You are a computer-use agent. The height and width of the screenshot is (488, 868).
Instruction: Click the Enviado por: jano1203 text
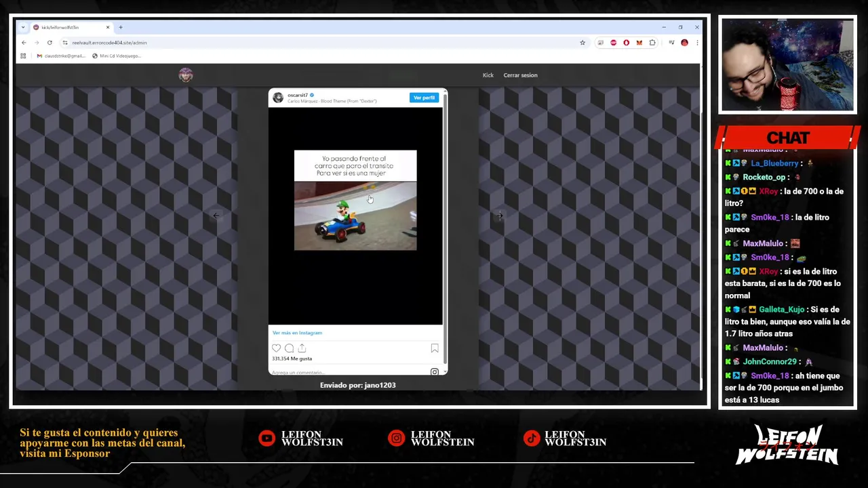(x=358, y=385)
